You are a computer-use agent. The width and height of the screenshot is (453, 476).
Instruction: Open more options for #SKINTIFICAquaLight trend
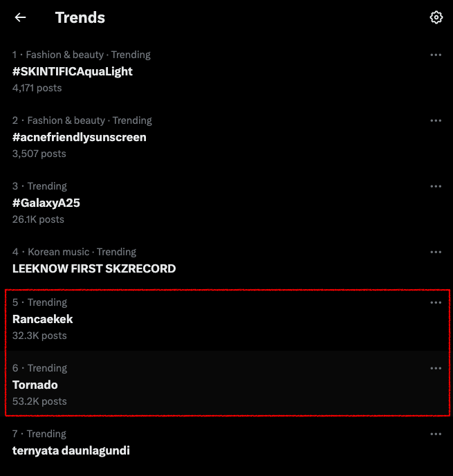click(436, 55)
